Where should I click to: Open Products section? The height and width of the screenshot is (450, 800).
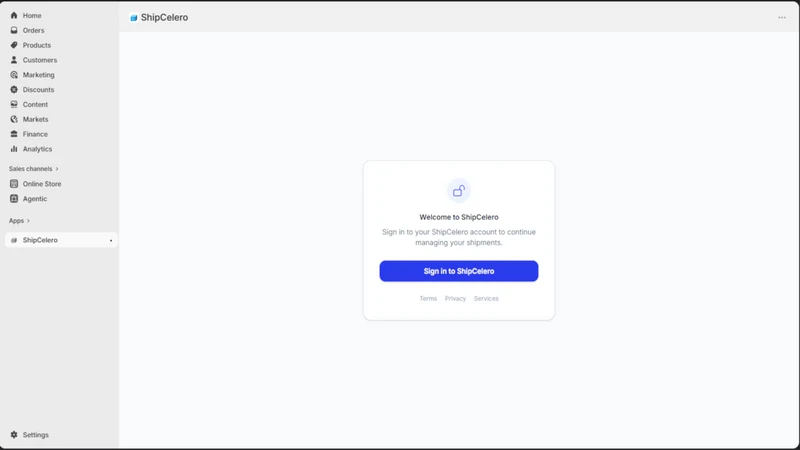(37, 45)
